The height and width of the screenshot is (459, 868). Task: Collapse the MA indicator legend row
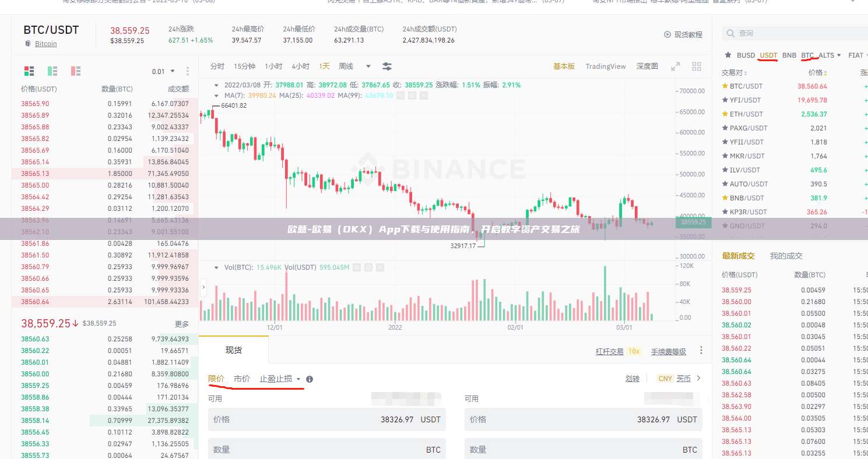(217, 95)
